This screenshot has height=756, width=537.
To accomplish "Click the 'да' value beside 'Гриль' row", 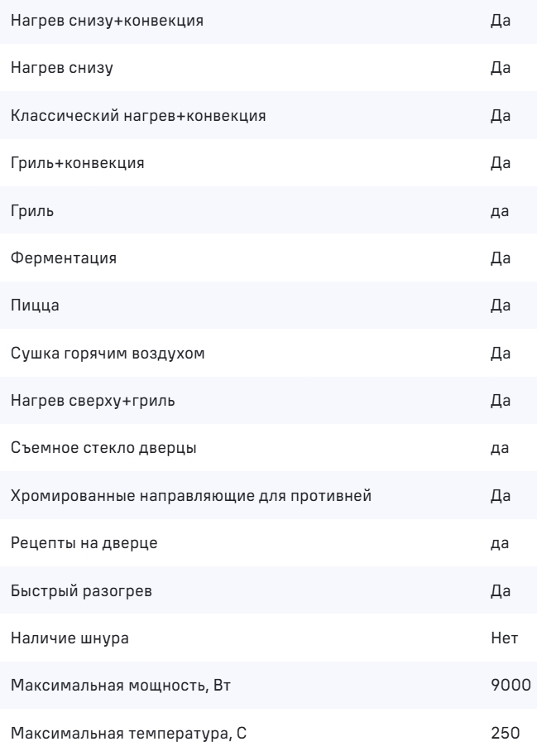I will [x=499, y=211].
